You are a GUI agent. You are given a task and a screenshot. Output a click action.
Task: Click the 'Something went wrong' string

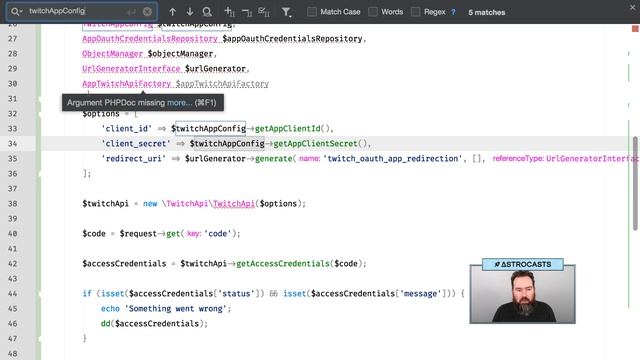pyautogui.click(x=176, y=309)
